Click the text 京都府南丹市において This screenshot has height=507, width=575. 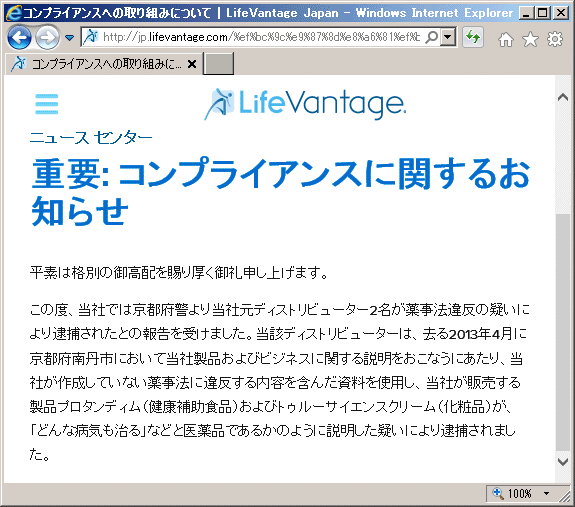coord(98,359)
